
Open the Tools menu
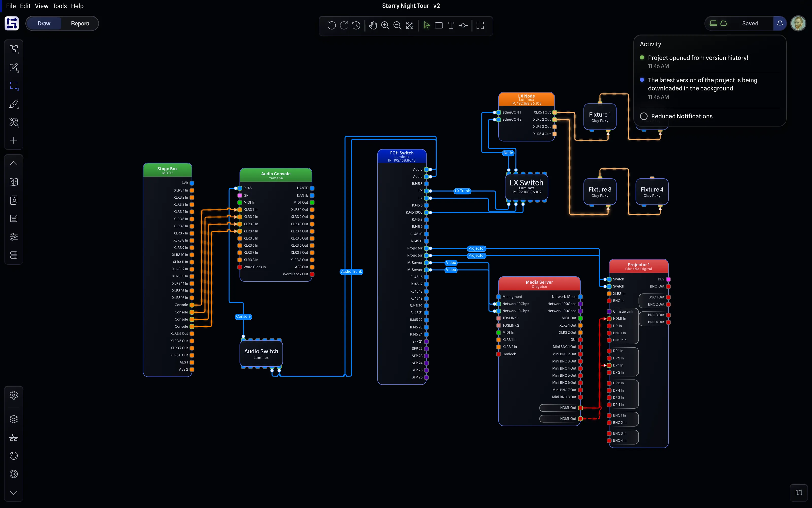pyautogui.click(x=60, y=6)
